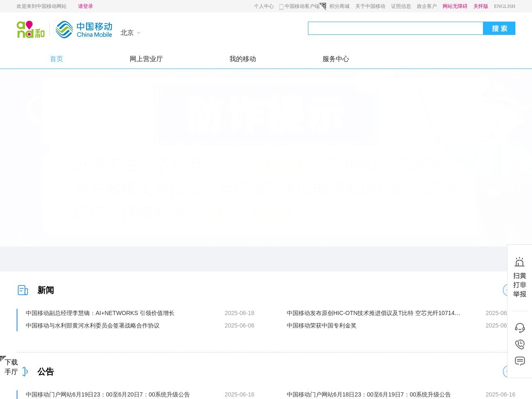Open the 6月19日 system upgrade announcement
The height and width of the screenshot is (399, 532).
108,394
